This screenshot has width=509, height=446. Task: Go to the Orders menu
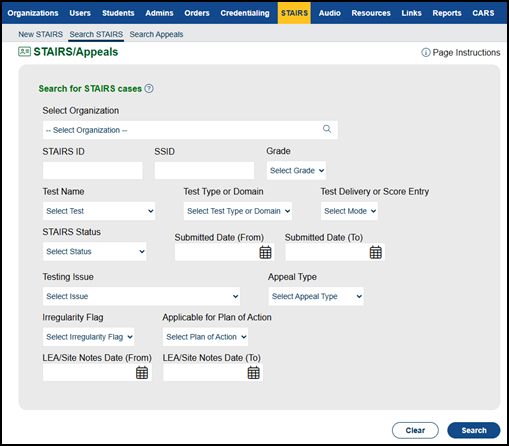(197, 13)
